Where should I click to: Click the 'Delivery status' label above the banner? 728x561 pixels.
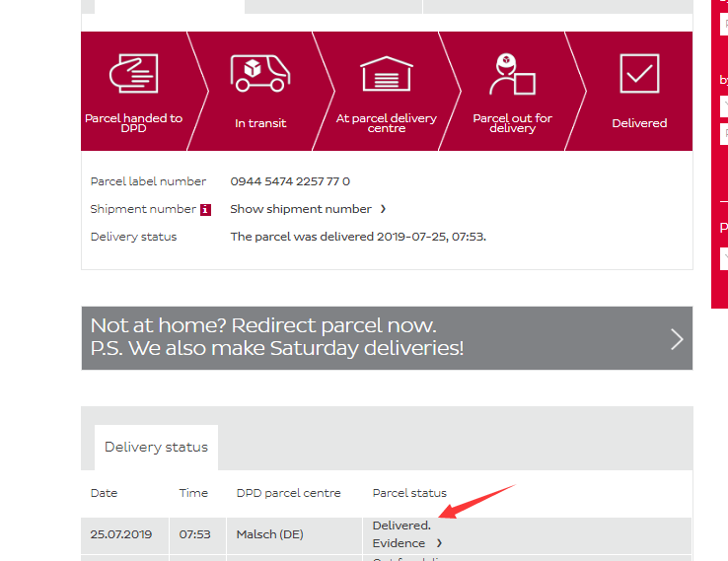coord(134,237)
